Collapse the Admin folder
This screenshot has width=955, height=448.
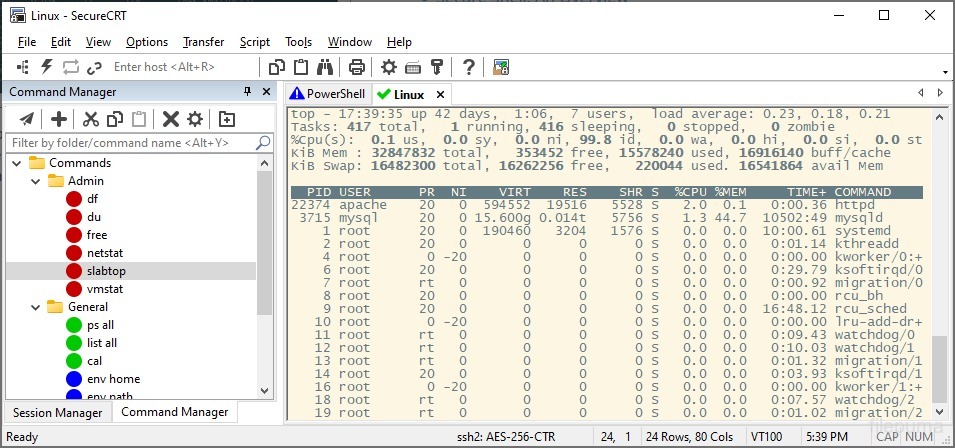pyautogui.click(x=35, y=181)
